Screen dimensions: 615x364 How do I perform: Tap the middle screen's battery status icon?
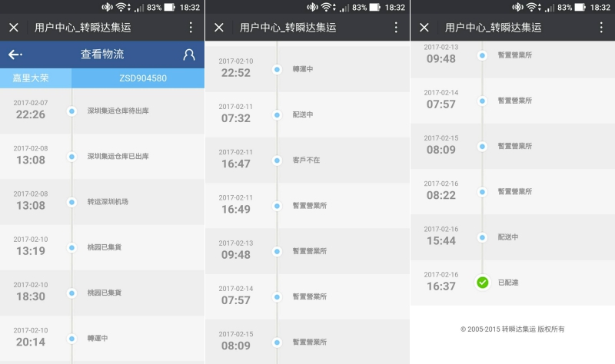pyautogui.click(x=375, y=7)
